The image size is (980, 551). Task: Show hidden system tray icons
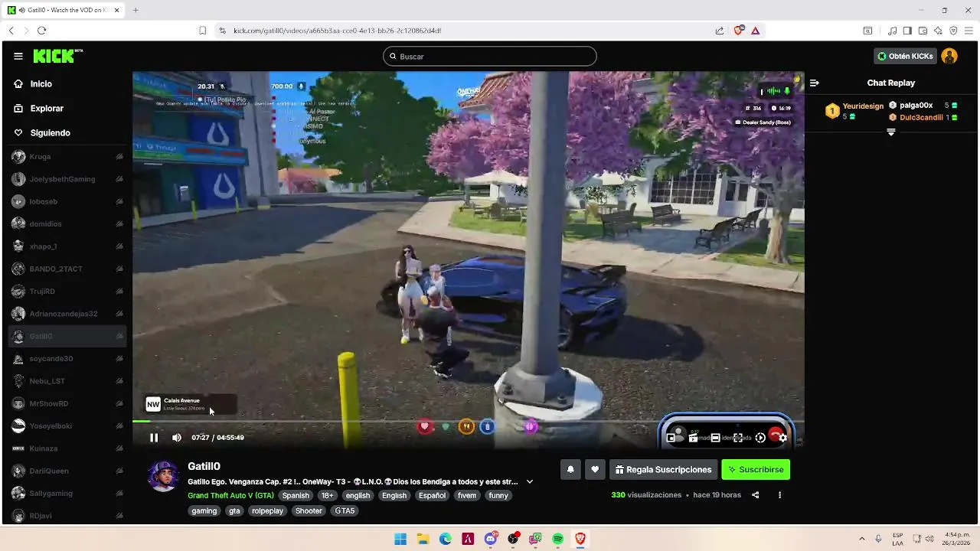(x=862, y=539)
